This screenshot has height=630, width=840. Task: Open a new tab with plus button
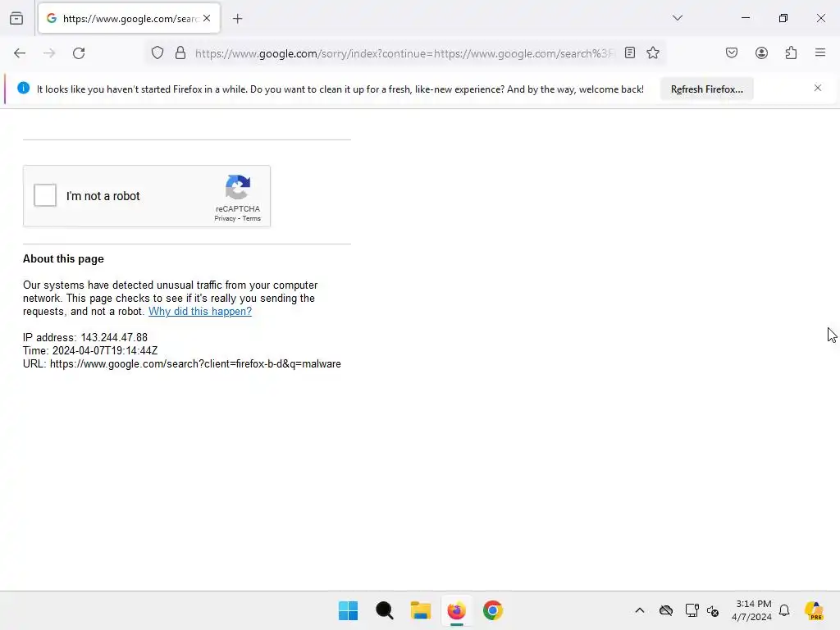coord(237,19)
